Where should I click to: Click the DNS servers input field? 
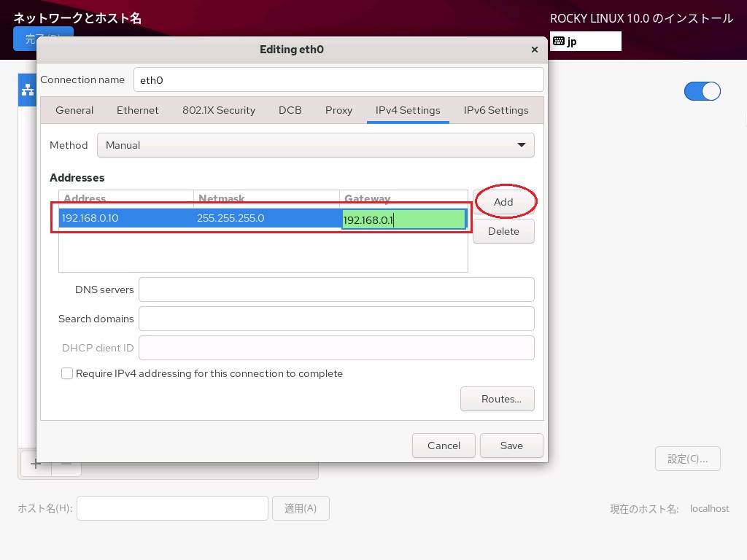(x=336, y=289)
